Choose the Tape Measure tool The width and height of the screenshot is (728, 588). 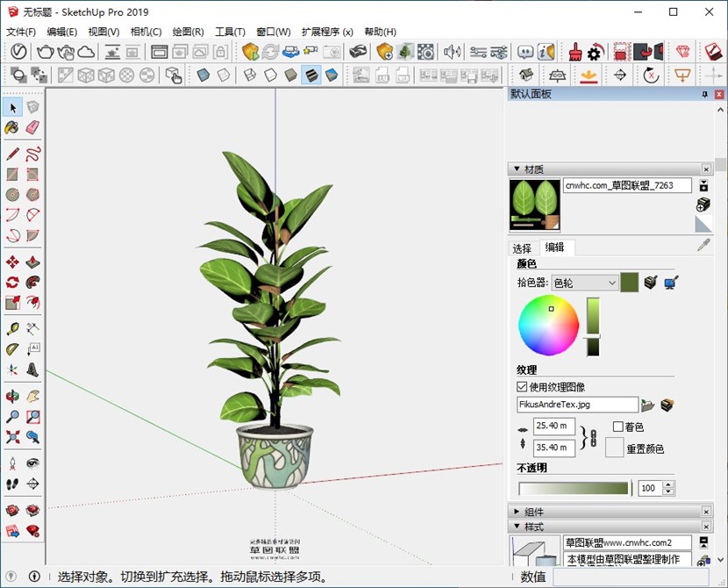coord(12,329)
